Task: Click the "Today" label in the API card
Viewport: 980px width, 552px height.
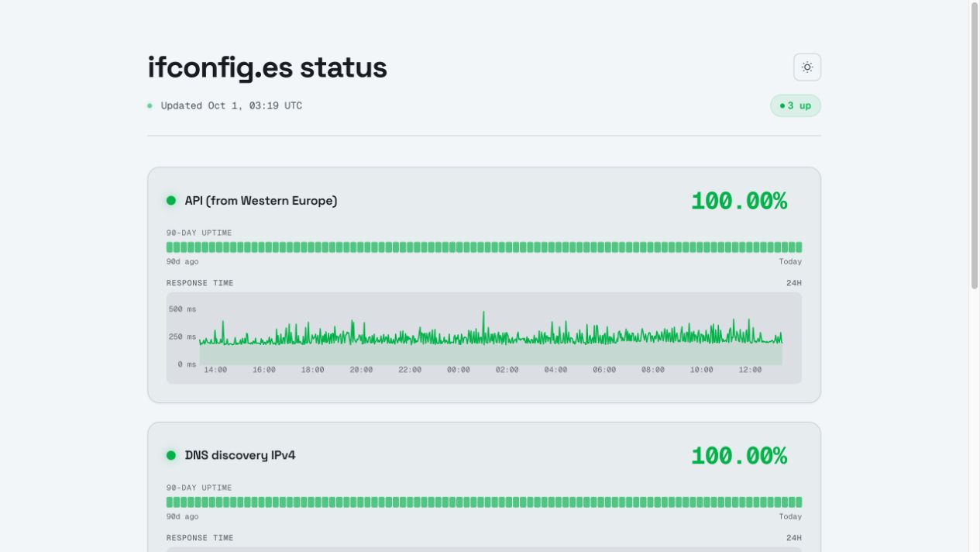Action: tap(790, 262)
